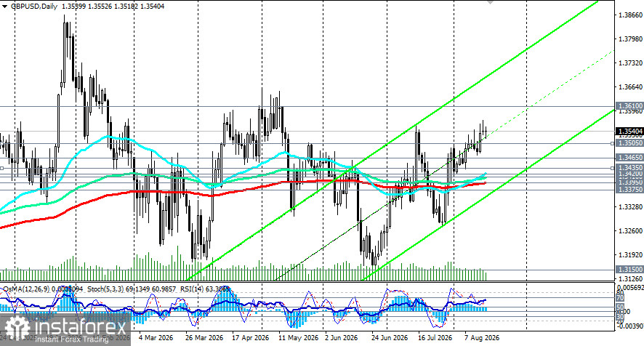The width and height of the screenshot is (644, 346).
Task: Click the 1.32600 price axis value
Action: [x=630, y=231]
